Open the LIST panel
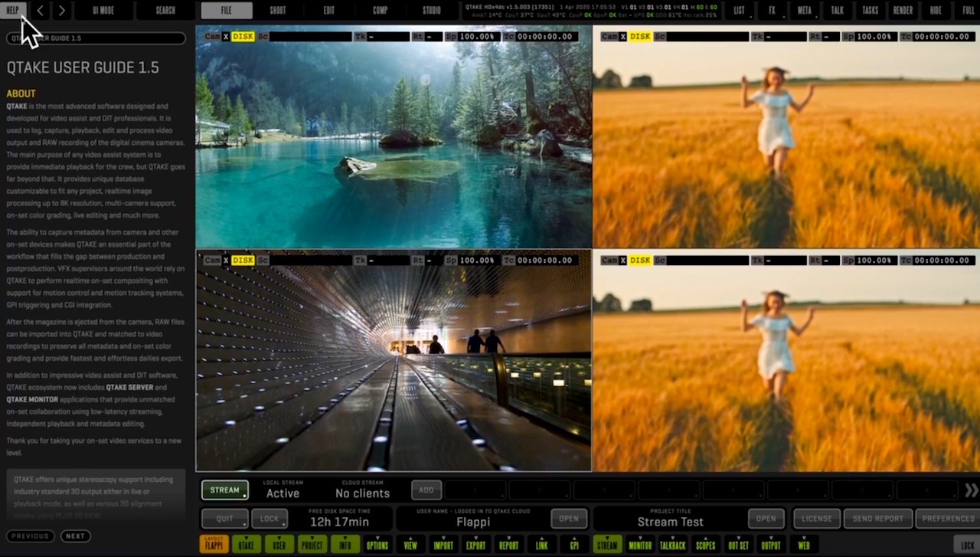 tap(739, 11)
